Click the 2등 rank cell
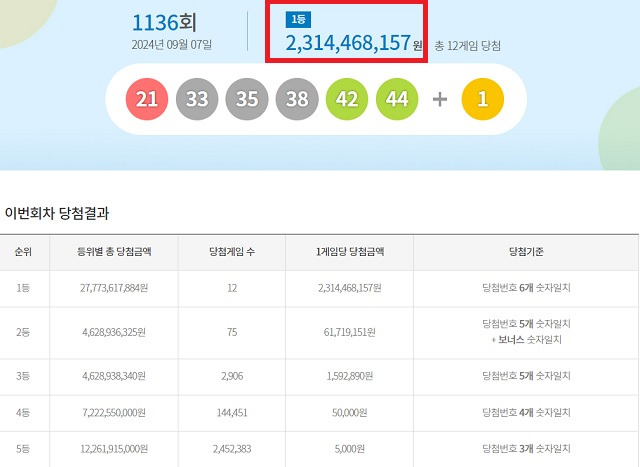This screenshot has height=467, width=640. (x=23, y=332)
